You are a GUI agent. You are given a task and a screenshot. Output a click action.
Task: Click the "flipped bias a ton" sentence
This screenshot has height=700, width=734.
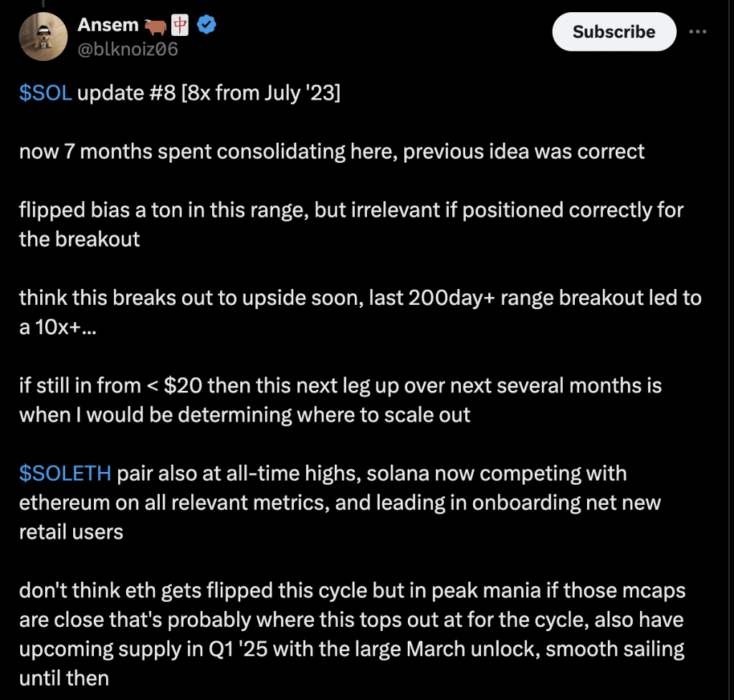pyautogui.click(x=351, y=210)
